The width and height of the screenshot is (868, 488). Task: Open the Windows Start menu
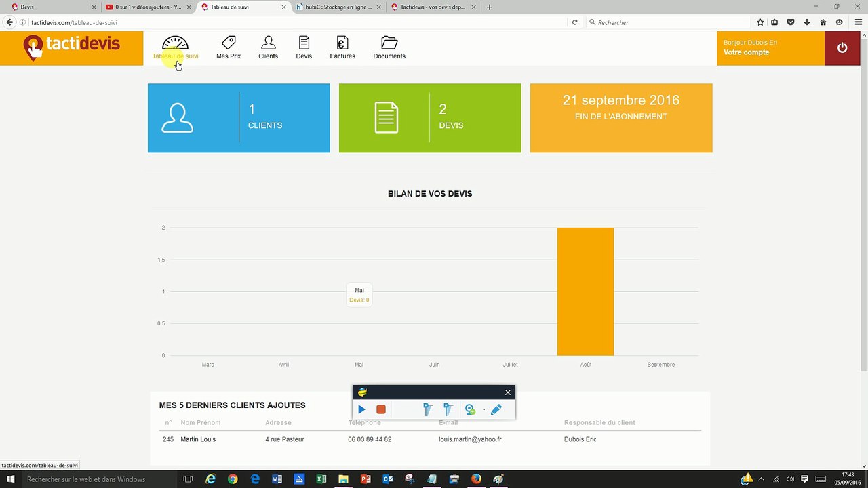pos(10,479)
